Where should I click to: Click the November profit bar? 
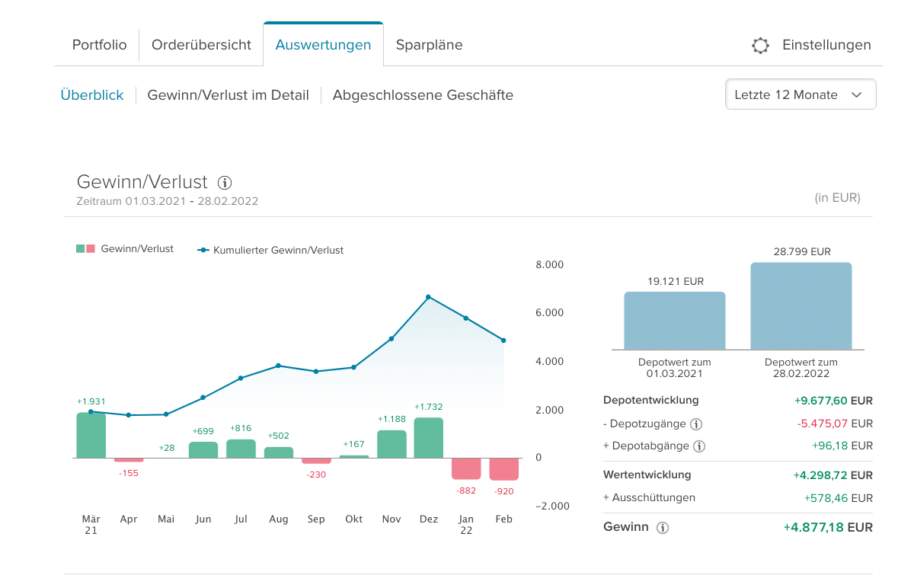pos(391,444)
